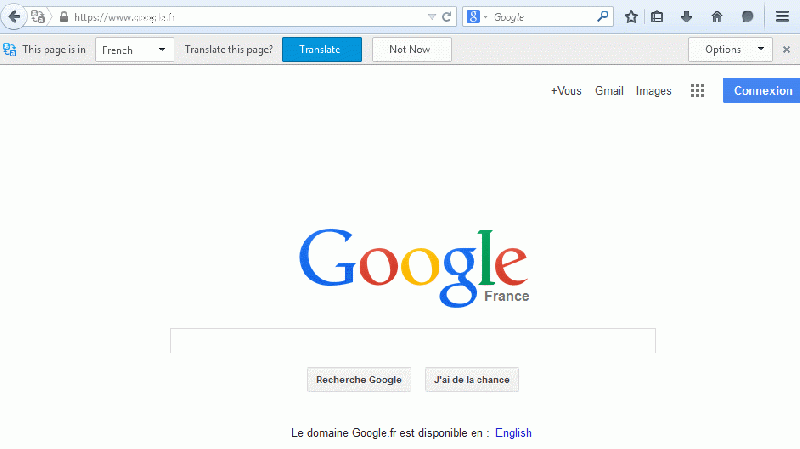The height and width of the screenshot is (449, 800).
Task: Switch to Google in English link
Action: tap(513, 433)
